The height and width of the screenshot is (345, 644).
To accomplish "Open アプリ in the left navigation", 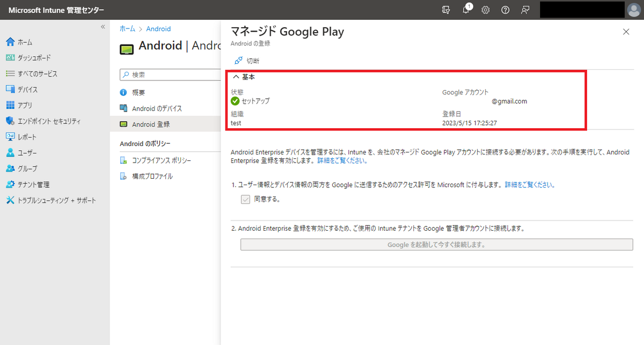I will [25, 105].
